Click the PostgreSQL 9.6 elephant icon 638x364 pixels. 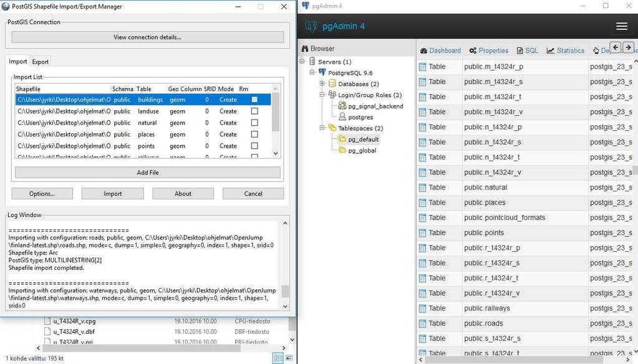[322, 72]
